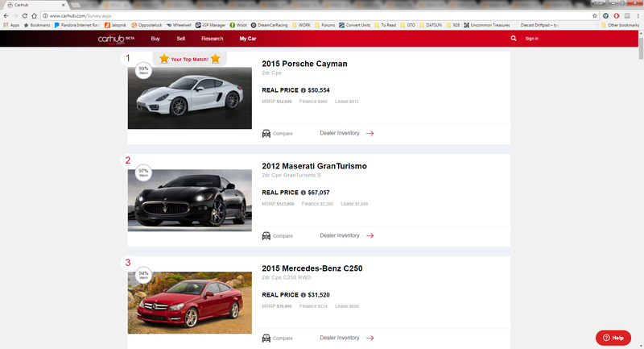The width and height of the screenshot is (644, 349).
Task: Click the Compare car icon for Mercedes-Benz C250
Action: click(266, 338)
